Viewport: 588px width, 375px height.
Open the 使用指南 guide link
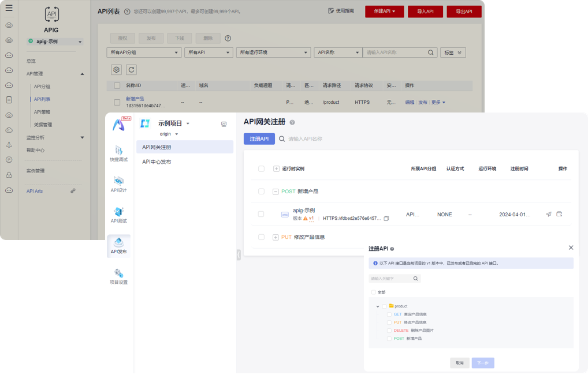pos(341,11)
